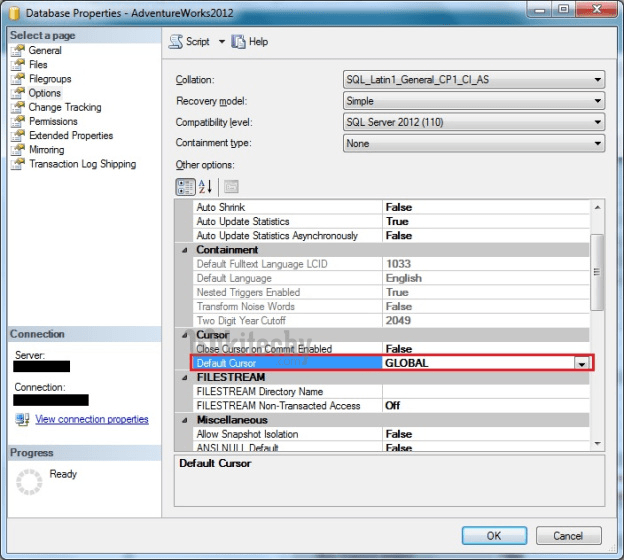Viewport: 624px width, 560px height.
Task: Select FILESTREAM Non-Transacted Access row
Action: (x=392, y=406)
